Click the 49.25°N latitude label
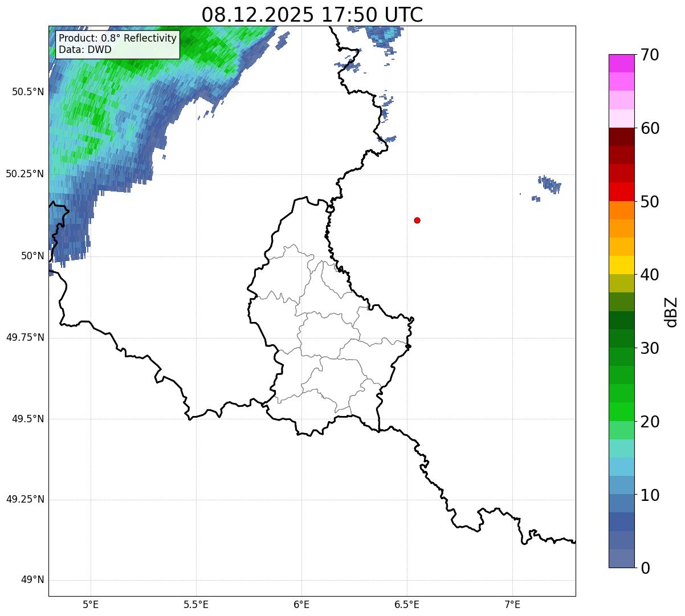 25,500
